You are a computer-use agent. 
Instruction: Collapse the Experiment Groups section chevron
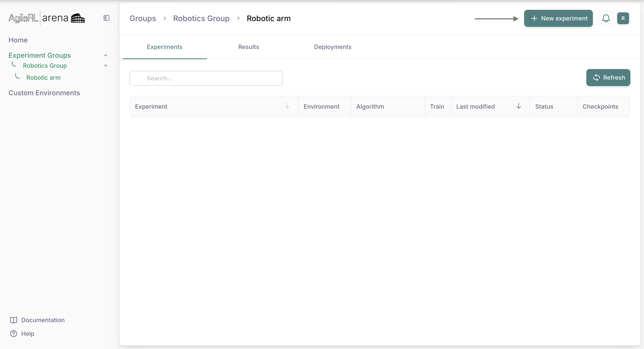click(x=105, y=55)
